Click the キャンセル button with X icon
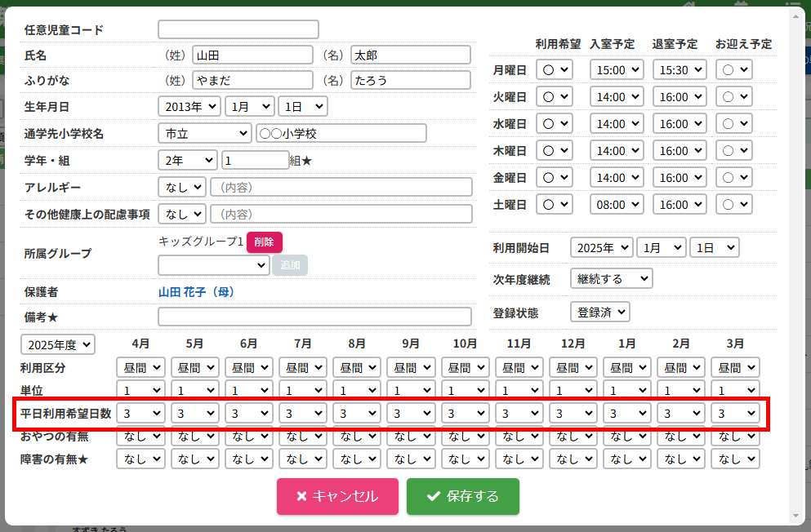 point(337,496)
